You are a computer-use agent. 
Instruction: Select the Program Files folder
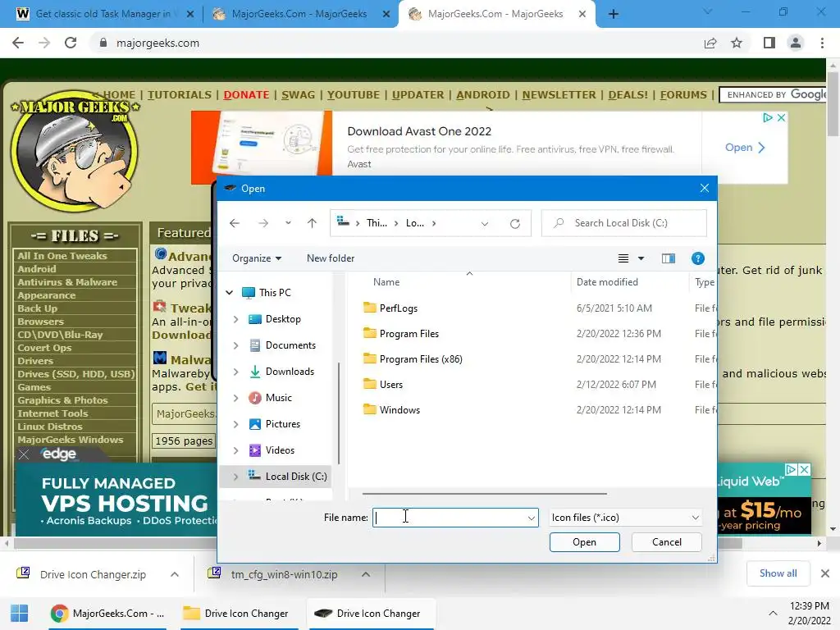pos(409,334)
